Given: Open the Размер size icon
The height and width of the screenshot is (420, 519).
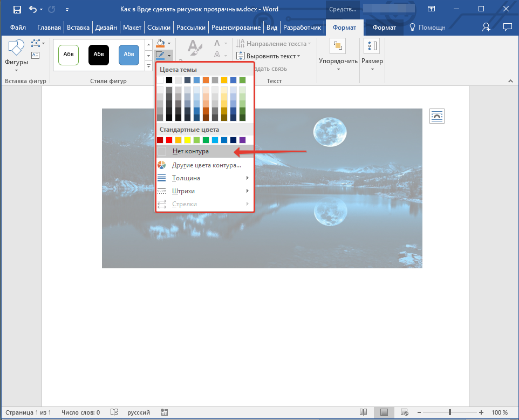Looking at the screenshot, I should point(372,47).
